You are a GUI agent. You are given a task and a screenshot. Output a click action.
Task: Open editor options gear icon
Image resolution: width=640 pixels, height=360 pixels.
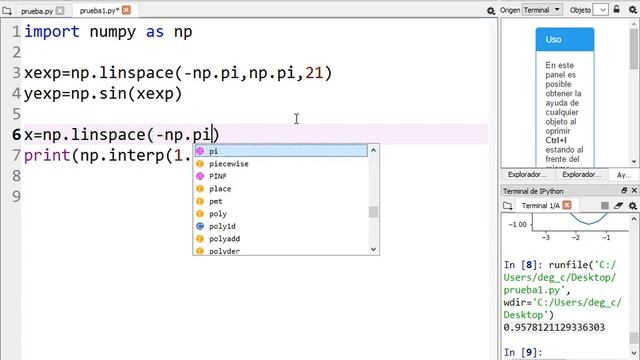coord(491,11)
